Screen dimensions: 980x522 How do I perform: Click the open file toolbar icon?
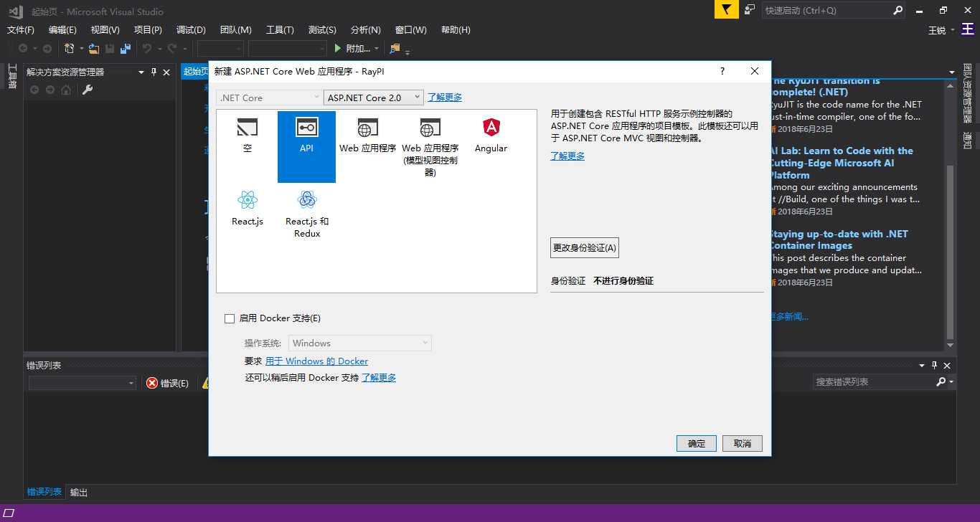pos(94,48)
